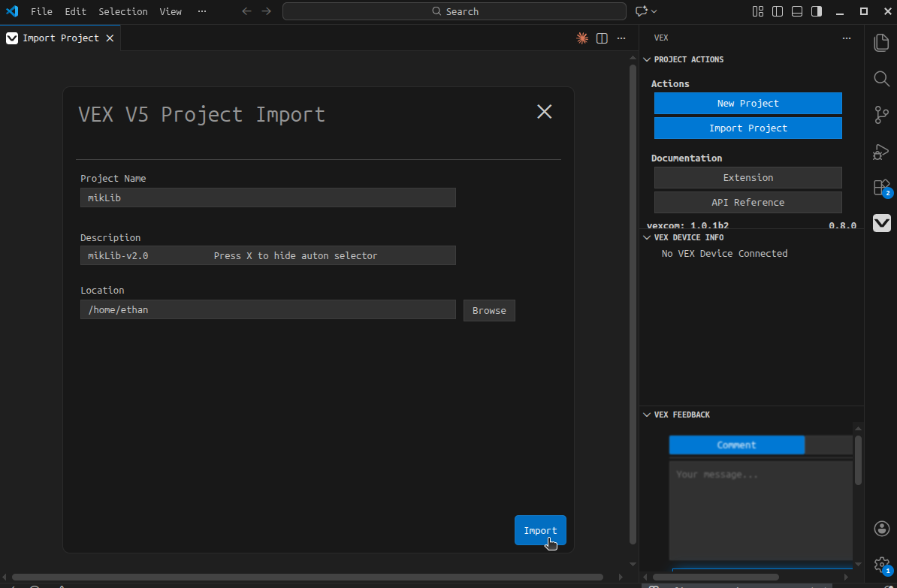Screen dimensions: 897x588
Task: Open the Selection menu
Action: [x=123, y=11]
